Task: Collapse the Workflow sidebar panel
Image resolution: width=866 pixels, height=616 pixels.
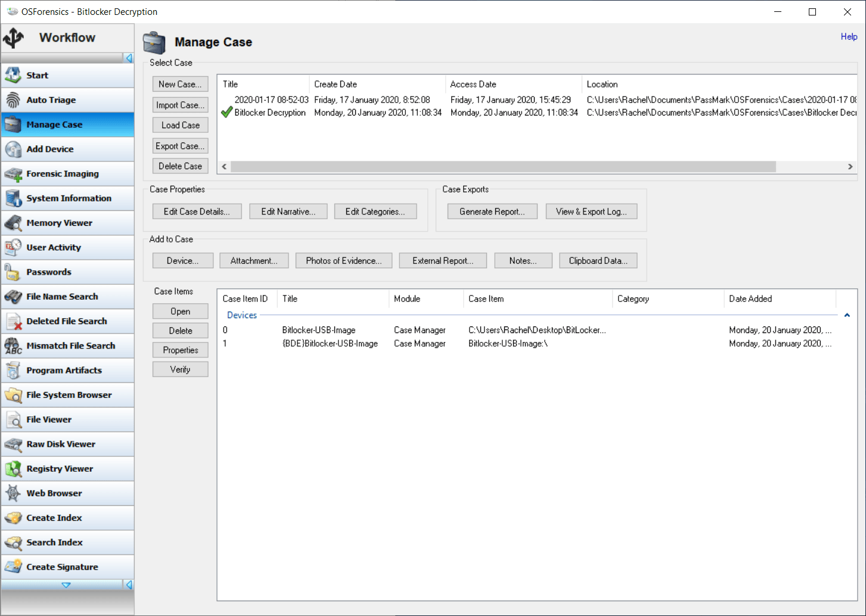Action: [129, 58]
